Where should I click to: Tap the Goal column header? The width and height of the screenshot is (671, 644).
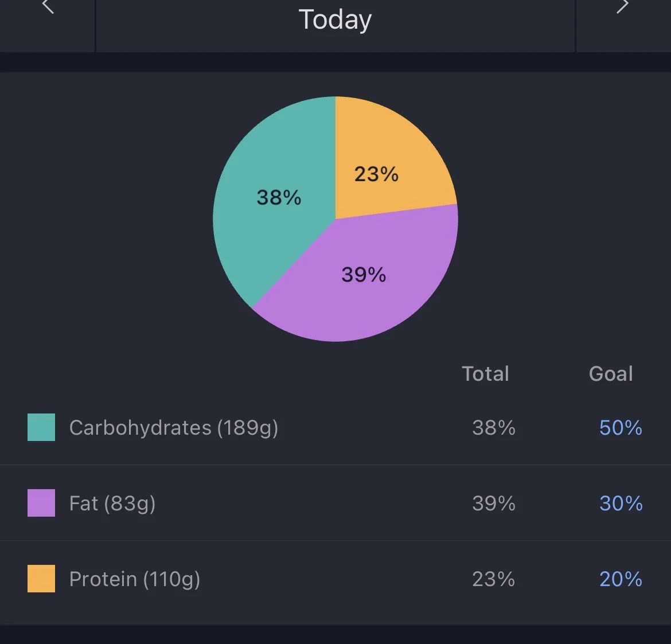click(611, 374)
